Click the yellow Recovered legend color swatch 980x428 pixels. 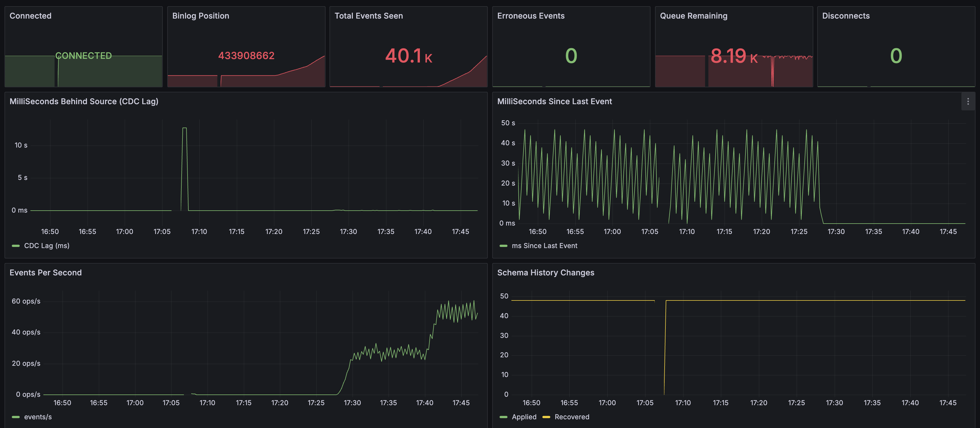546,417
